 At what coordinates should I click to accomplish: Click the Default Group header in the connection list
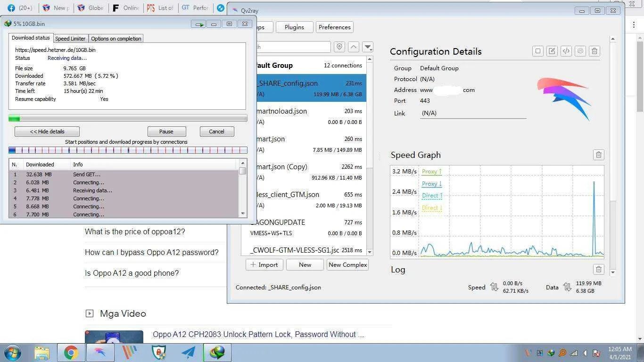311,66
